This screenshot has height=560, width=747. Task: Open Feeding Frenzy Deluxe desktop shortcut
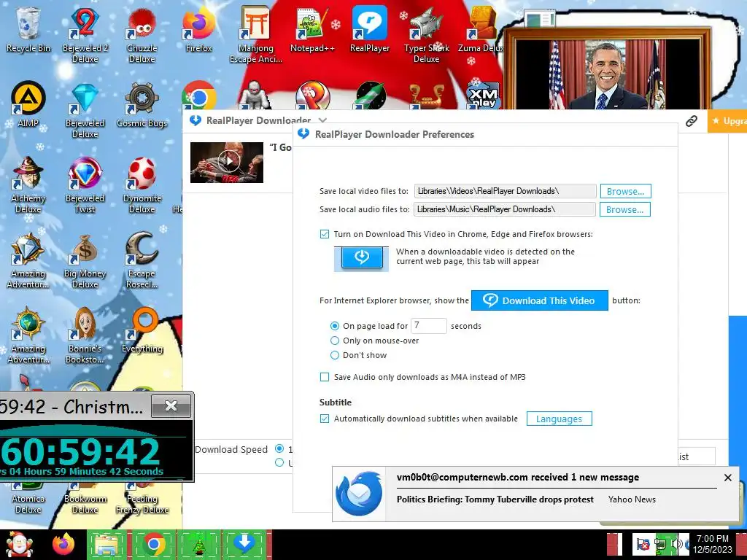point(142,499)
